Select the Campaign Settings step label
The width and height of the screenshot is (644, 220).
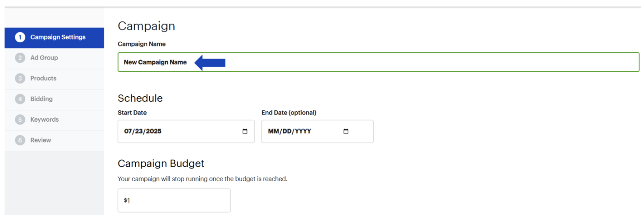coord(58,37)
